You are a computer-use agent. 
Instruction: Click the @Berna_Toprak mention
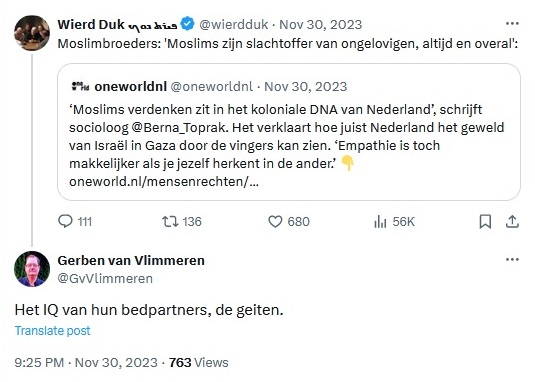tap(178, 128)
